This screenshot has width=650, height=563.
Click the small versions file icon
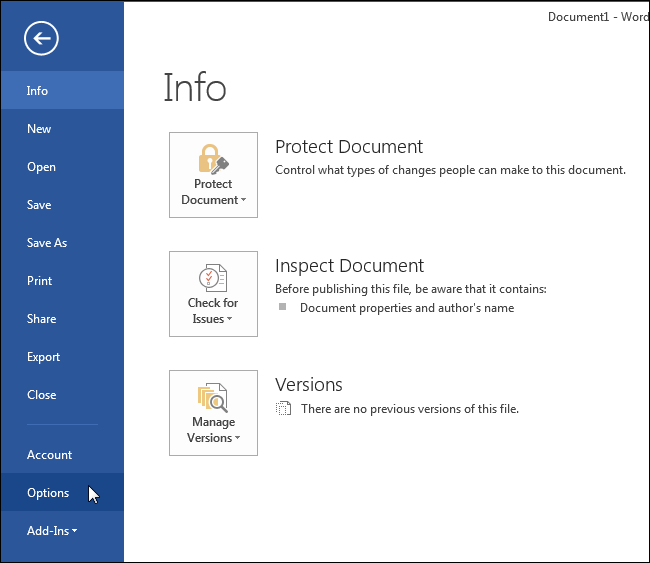(284, 408)
